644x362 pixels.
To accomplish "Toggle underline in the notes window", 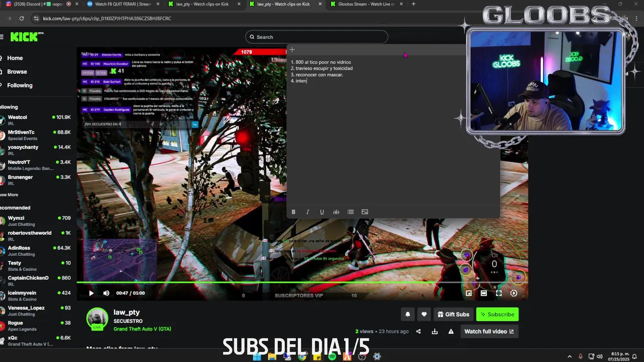I will click(322, 212).
